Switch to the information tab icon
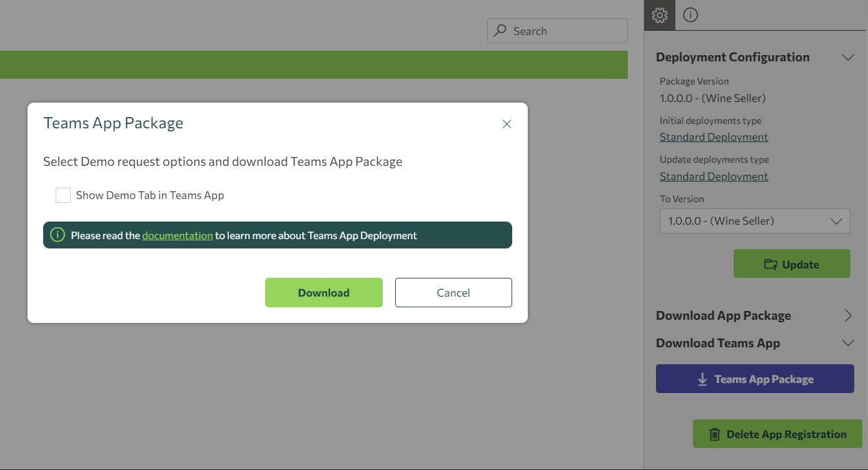The height and width of the screenshot is (470, 868). coord(690,15)
